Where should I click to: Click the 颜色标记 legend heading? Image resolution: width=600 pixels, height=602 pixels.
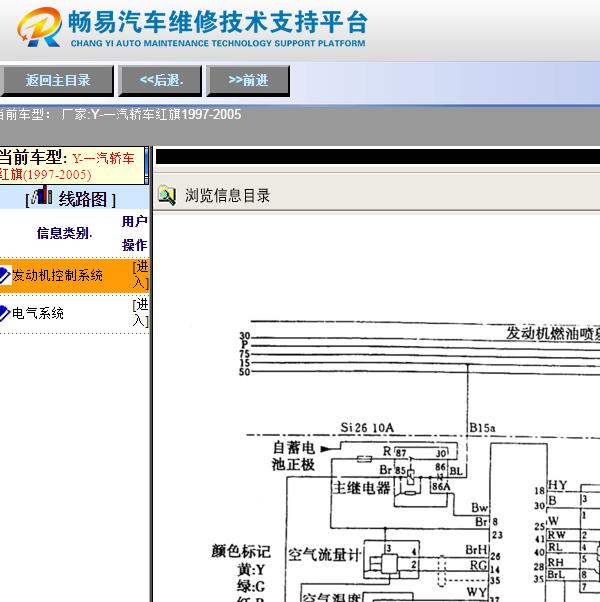coord(241,551)
